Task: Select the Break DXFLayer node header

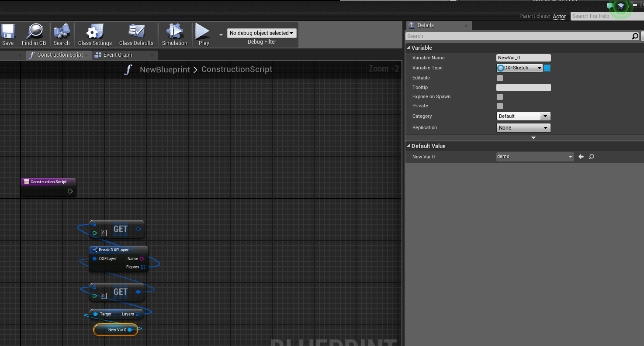Action: pyautogui.click(x=118, y=250)
